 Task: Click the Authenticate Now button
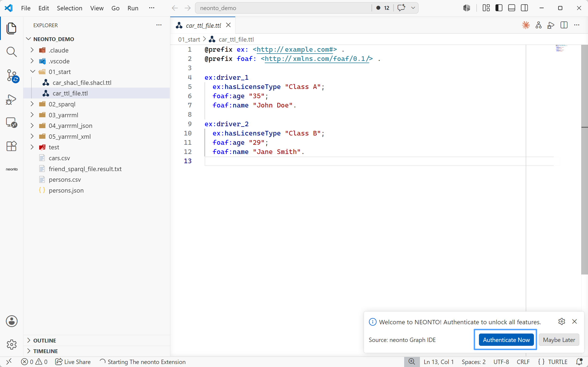click(x=506, y=340)
